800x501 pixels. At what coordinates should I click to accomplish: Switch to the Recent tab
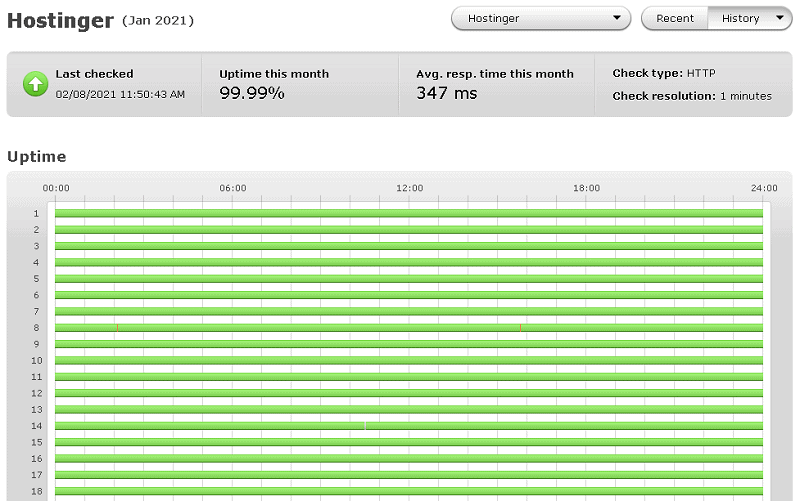click(x=674, y=18)
